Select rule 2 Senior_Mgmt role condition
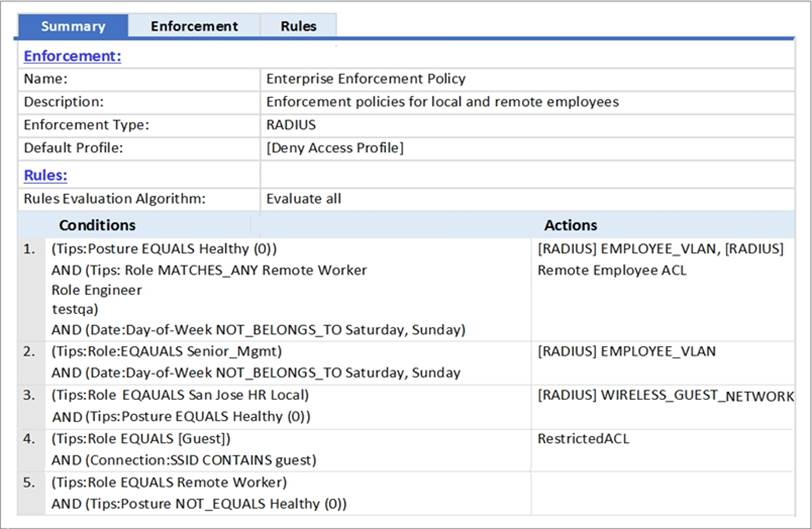812x529 pixels. point(167,351)
